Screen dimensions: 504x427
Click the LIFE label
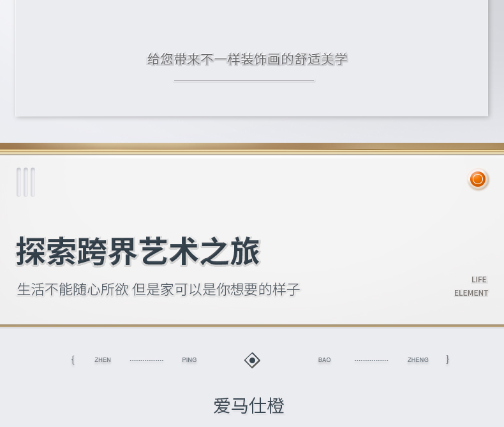[x=479, y=280]
